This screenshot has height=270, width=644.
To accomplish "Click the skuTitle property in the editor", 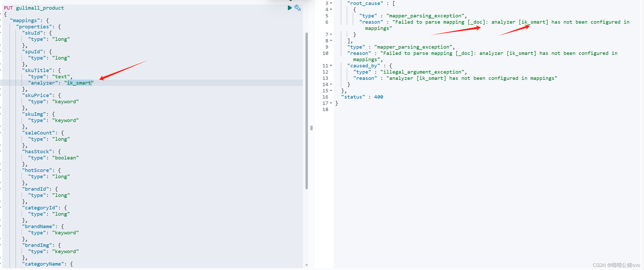I will click(37, 70).
